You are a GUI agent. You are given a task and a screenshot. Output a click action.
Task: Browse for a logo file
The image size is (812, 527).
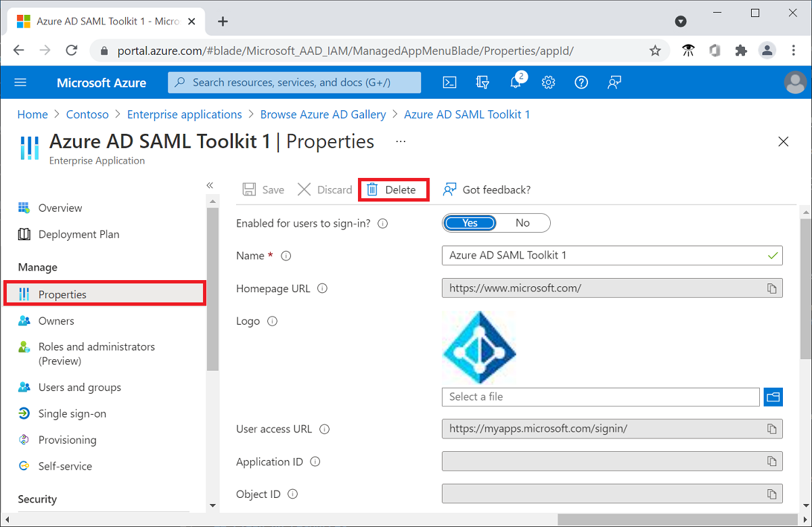(x=773, y=397)
